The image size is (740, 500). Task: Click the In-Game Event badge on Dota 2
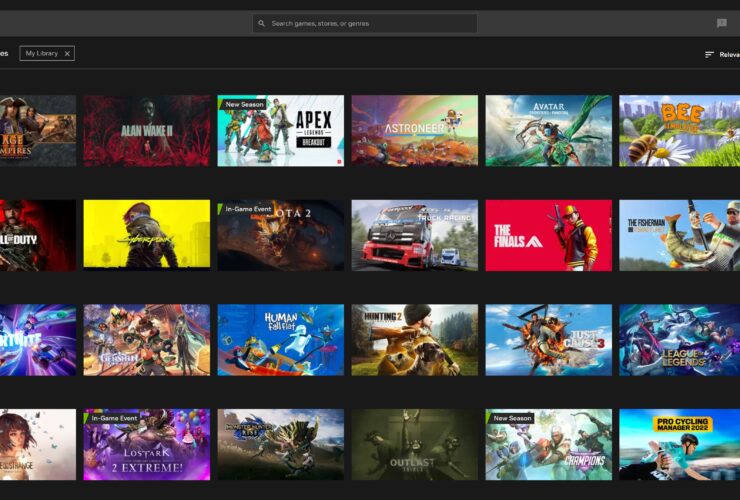tap(247, 209)
